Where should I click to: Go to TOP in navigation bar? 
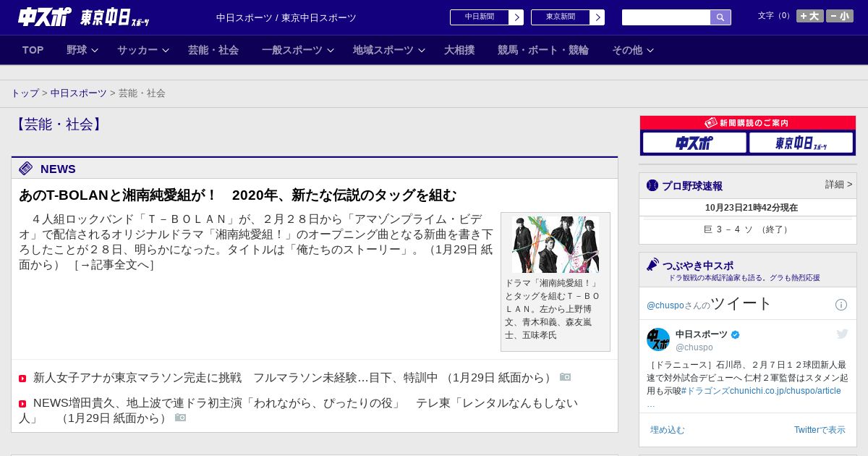(33, 50)
